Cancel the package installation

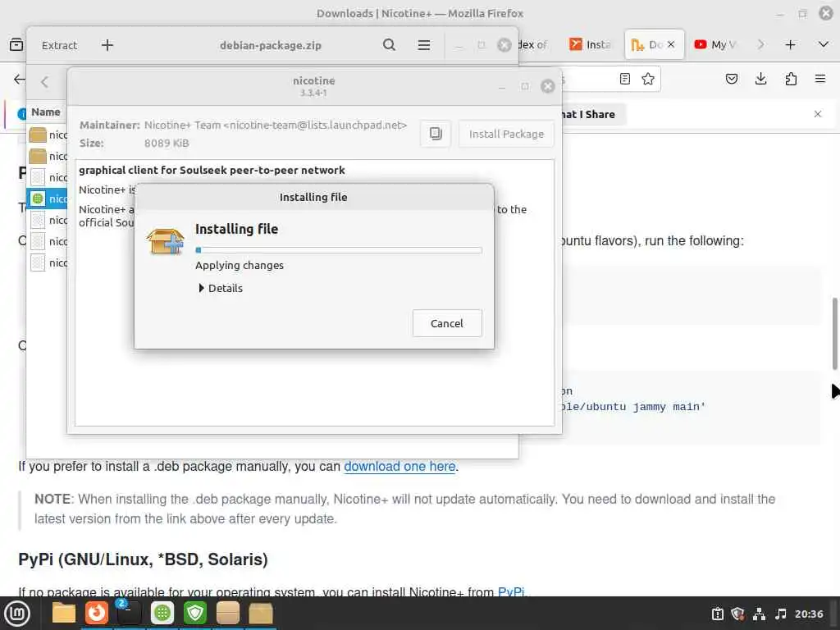pos(447,323)
